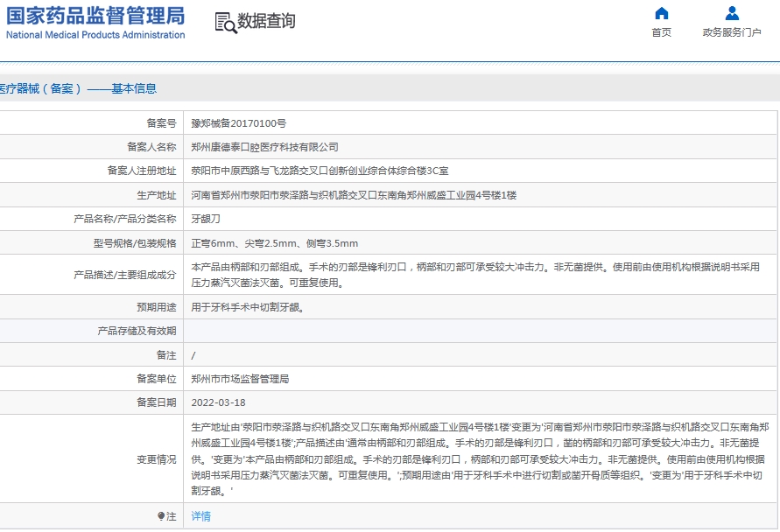Click the remark value slash
The width and height of the screenshot is (780, 532).
(193, 355)
